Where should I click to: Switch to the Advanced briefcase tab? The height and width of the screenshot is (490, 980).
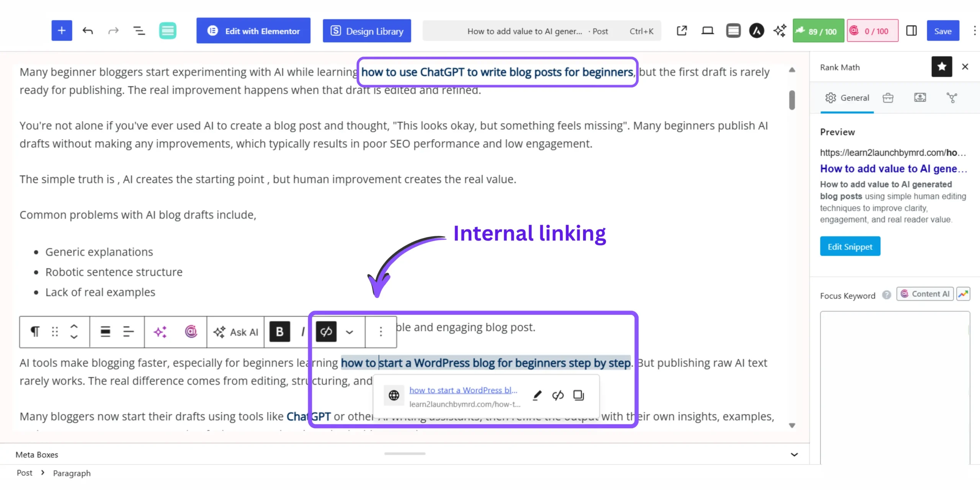point(888,98)
